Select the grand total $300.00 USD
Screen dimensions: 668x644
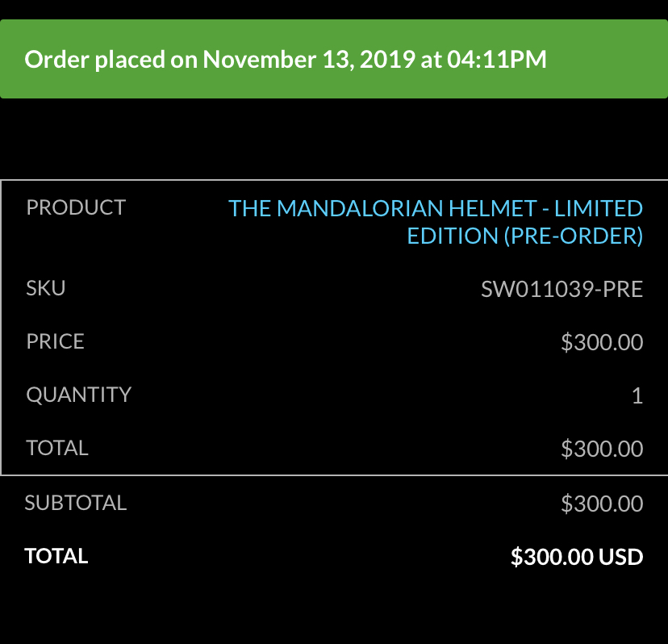[x=577, y=557]
